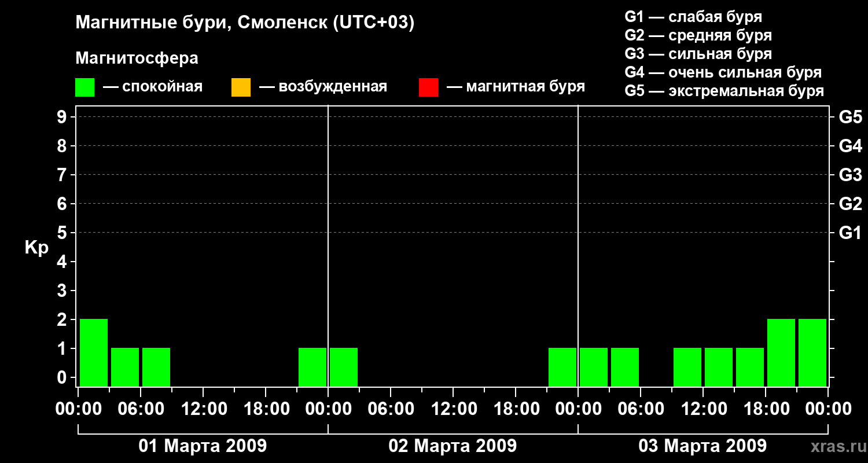Viewport: 868px width, 463px height.
Task: Click the green спокойная legend swatch
Action: click(84, 87)
